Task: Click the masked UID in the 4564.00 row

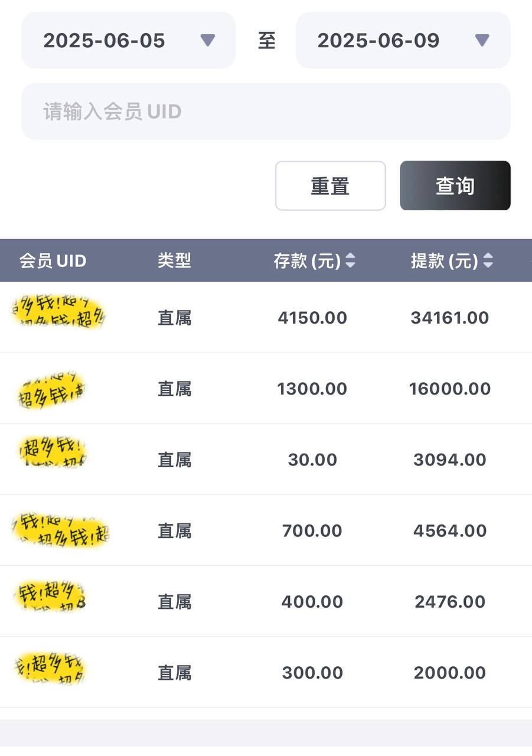Action: click(x=61, y=529)
